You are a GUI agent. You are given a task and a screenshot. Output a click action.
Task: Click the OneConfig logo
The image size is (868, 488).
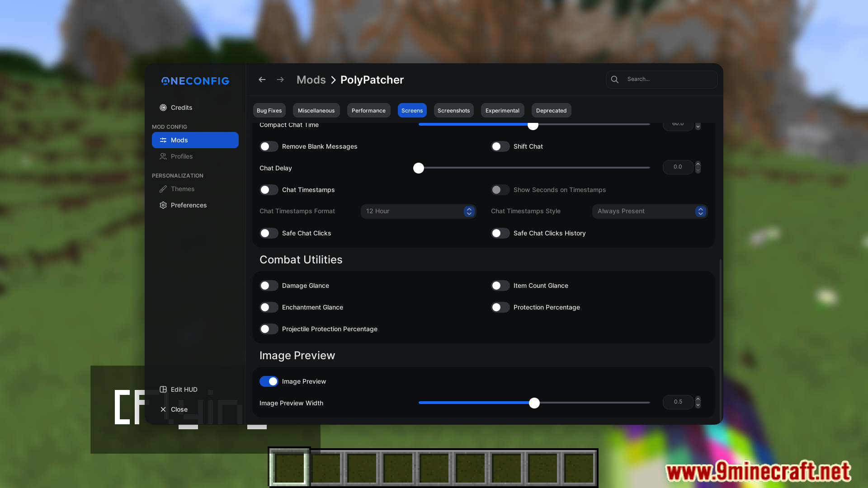(195, 81)
